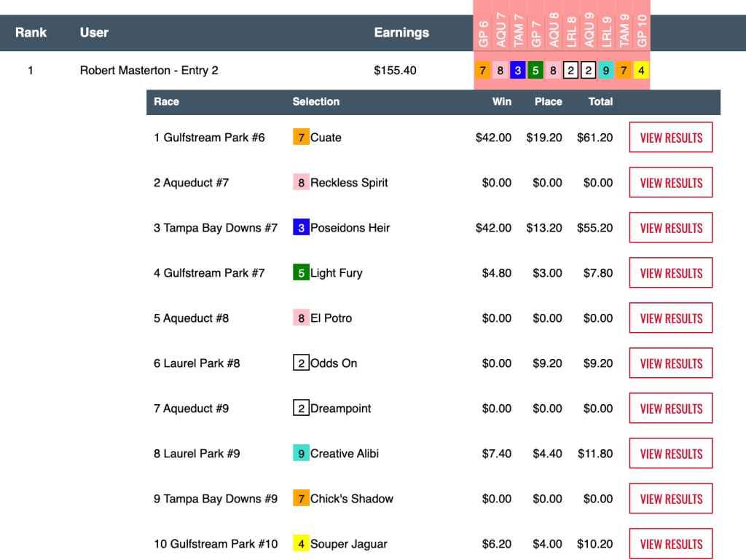
Task: Click the green 5 badge beside Light Fury
Action: [301, 273]
